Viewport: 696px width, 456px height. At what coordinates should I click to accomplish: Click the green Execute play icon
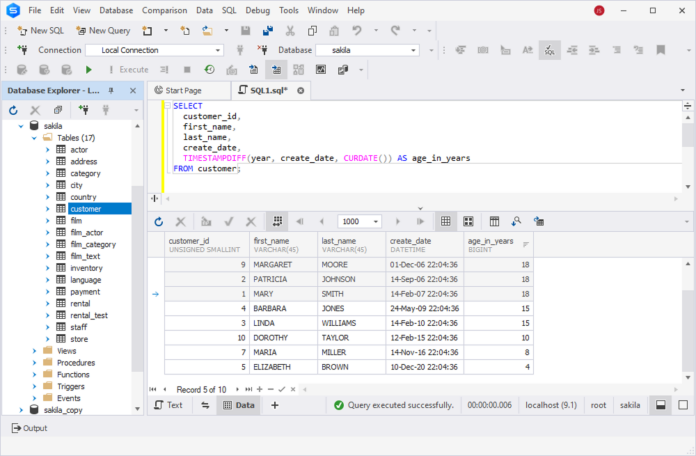88,70
